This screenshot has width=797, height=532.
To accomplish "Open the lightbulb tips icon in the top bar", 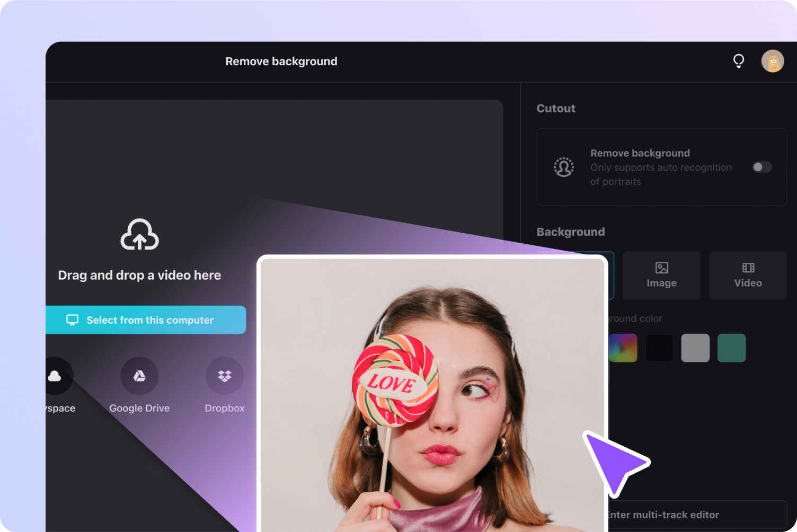I will [739, 61].
